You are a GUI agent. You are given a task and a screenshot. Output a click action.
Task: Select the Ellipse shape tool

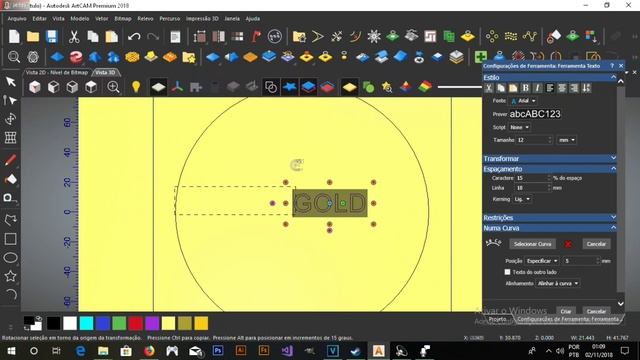tap(11, 258)
